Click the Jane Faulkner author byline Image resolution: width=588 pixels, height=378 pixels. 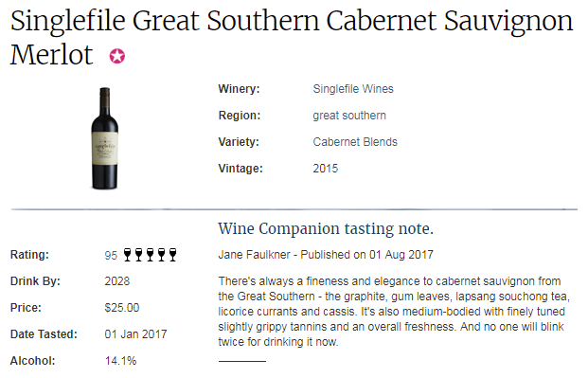(254, 255)
